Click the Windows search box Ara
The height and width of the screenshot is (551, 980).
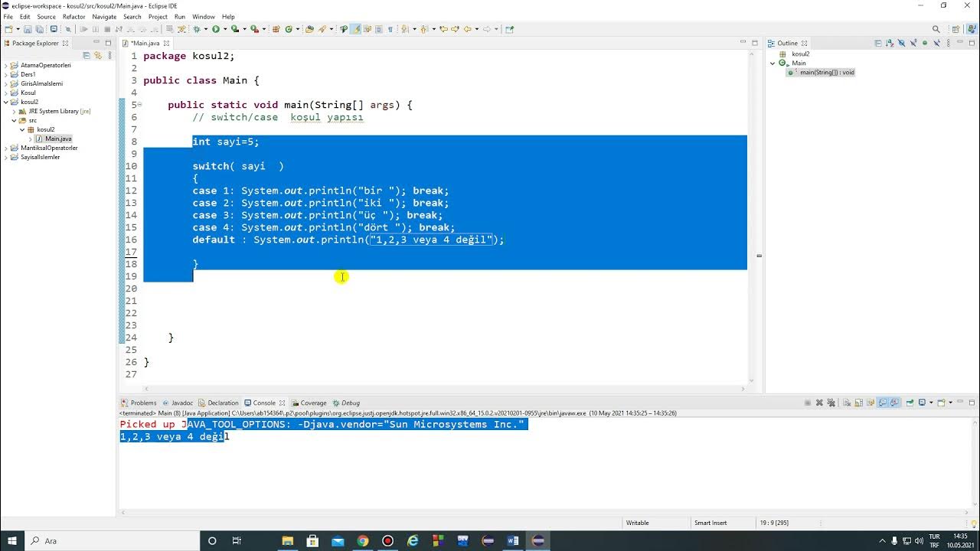pos(113,540)
